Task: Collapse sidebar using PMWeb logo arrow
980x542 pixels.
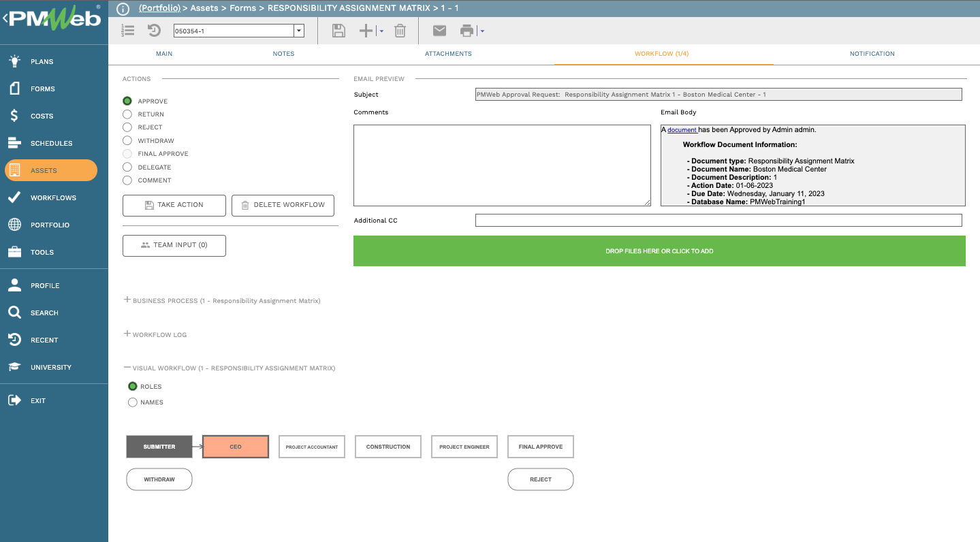Action: pyautogui.click(x=5, y=19)
